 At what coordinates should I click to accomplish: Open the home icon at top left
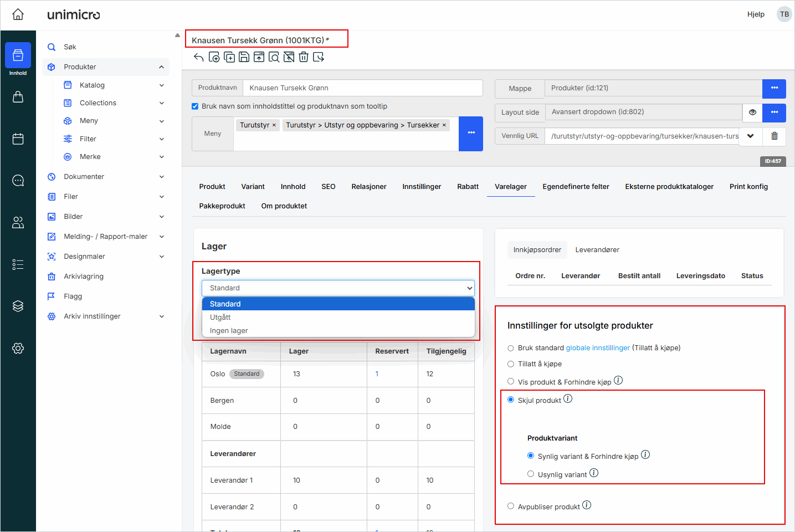tap(18, 14)
